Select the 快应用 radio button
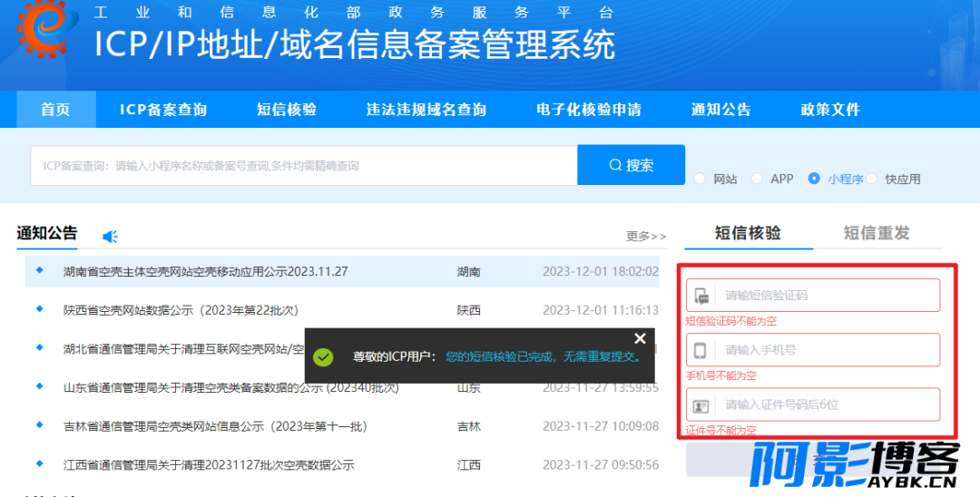This screenshot has width=980, height=497. (x=871, y=179)
